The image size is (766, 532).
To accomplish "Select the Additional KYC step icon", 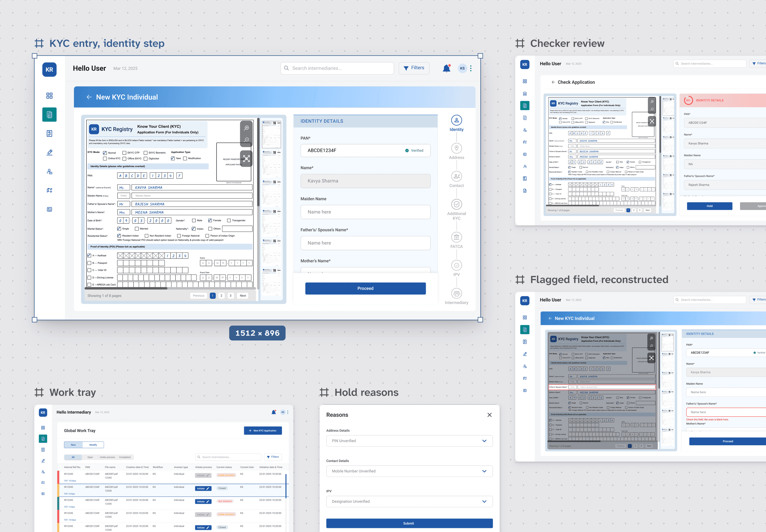I will click(456, 204).
